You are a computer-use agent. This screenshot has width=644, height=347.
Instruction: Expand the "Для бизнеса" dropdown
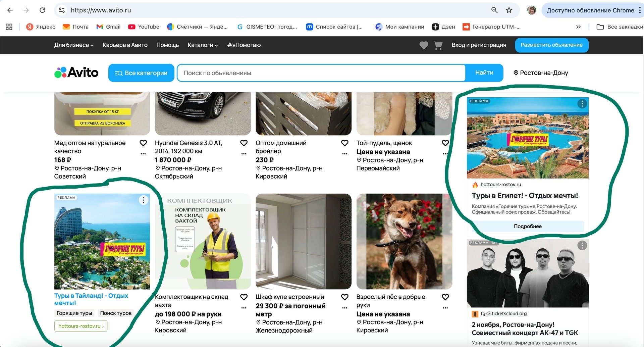click(x=74, y=45)
